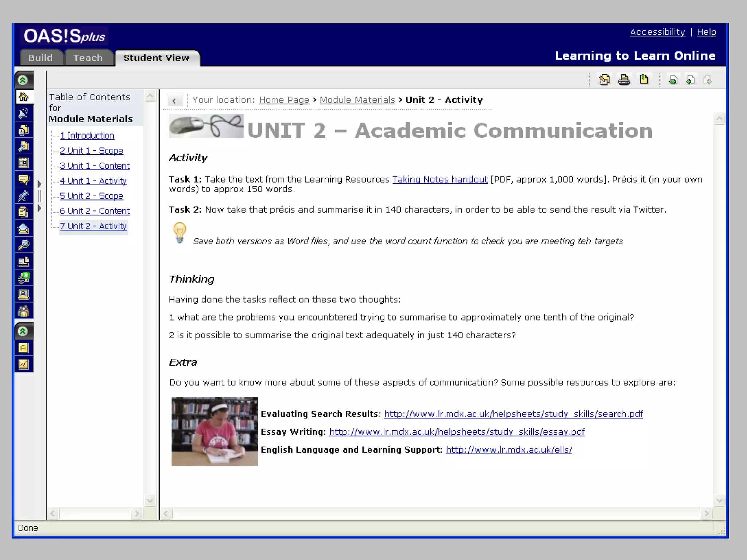Switch to the Build tab
The height and width of the screenshot is (560, 747).
(40, 58)
